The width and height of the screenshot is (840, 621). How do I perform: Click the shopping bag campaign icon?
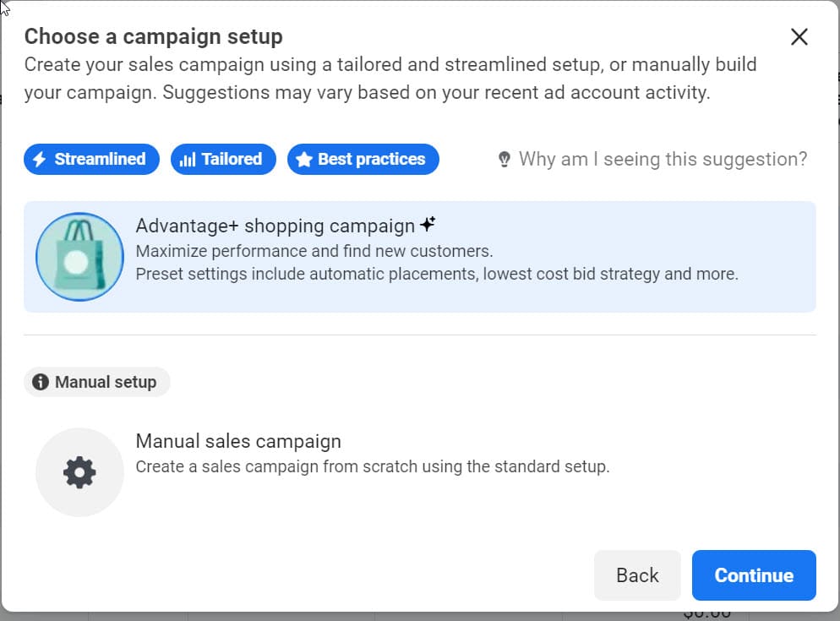[79, 257]
